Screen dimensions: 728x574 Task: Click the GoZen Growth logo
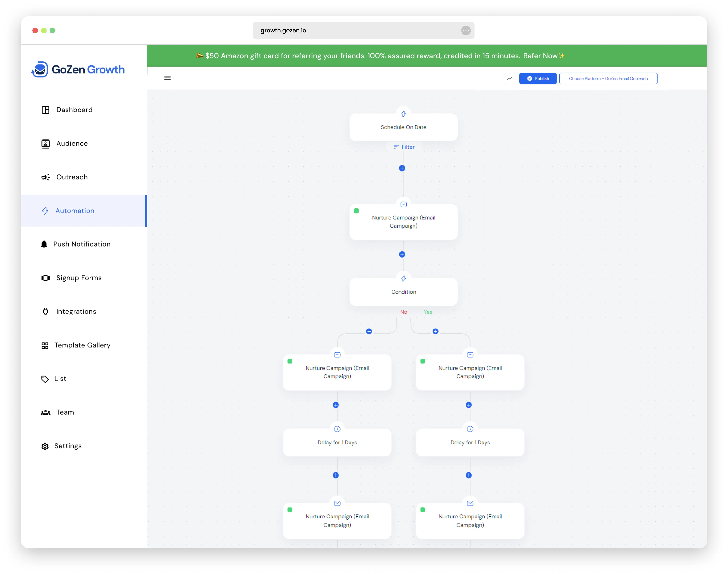pyautogui.click(x=78, y=69)
